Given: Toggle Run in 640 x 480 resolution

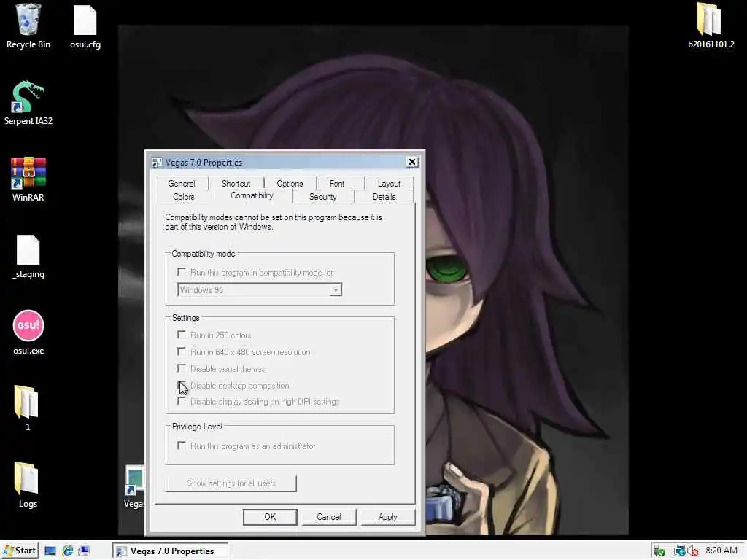Looking at the screenshot, I should [182, 351].
